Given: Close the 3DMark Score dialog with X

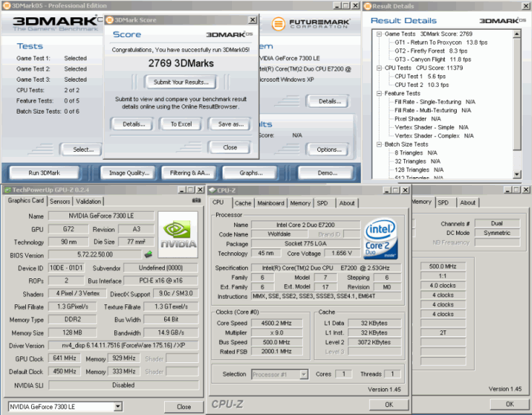Looking at the screenshot, I should [x=252, y=20].
